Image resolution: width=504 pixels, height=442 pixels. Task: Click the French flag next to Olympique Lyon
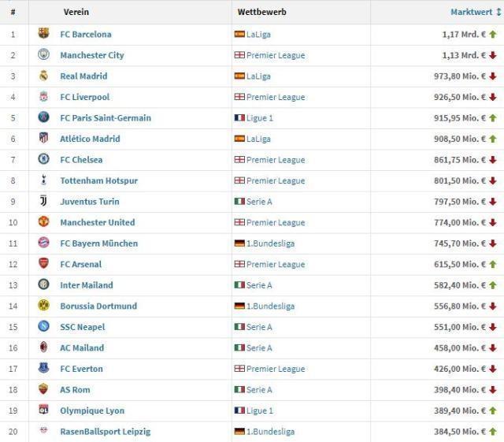coord(239,410)
